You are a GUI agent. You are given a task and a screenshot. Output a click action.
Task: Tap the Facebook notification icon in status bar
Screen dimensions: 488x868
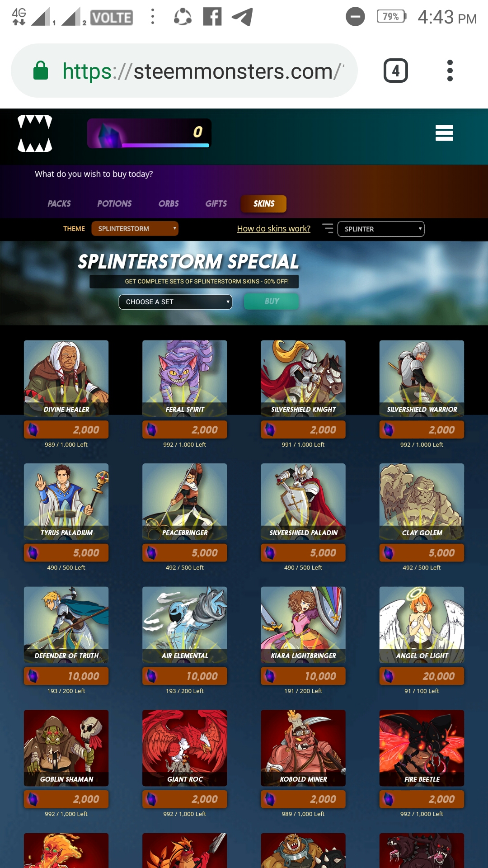coord(212,17)
